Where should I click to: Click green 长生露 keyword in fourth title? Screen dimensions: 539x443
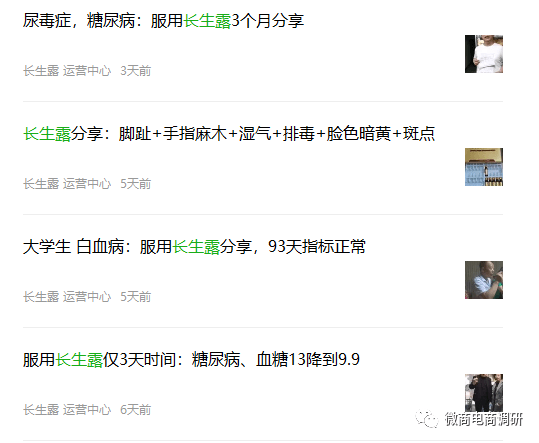pos(79,359)
